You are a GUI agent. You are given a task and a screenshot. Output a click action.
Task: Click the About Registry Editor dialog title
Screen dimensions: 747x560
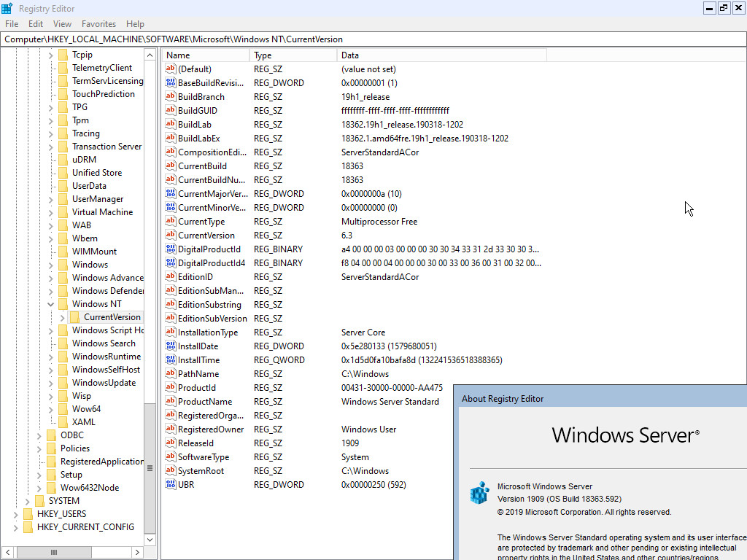pos(503,399)
